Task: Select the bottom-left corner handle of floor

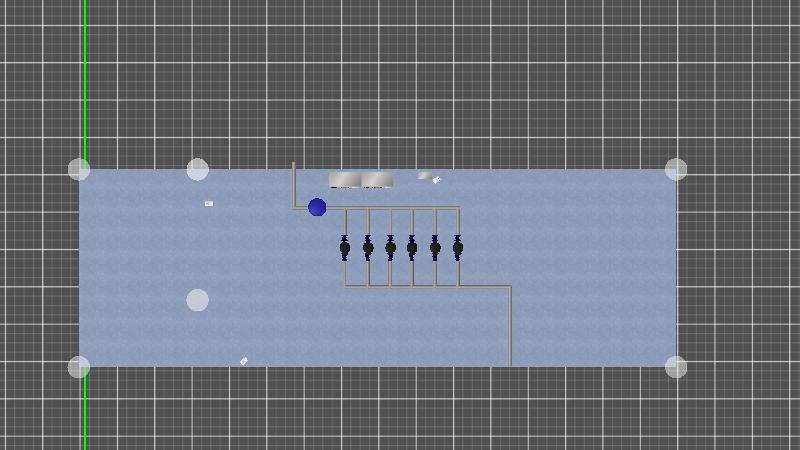Action: (79, 367)
